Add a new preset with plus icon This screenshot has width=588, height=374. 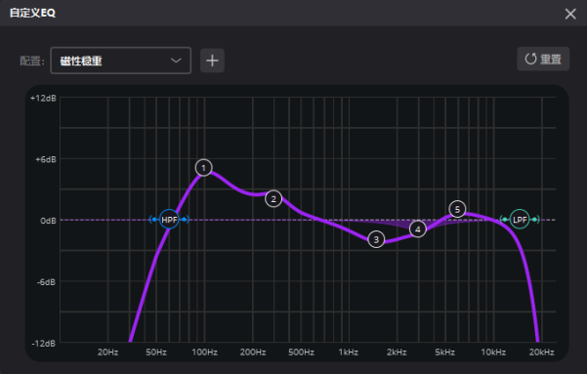212,61
